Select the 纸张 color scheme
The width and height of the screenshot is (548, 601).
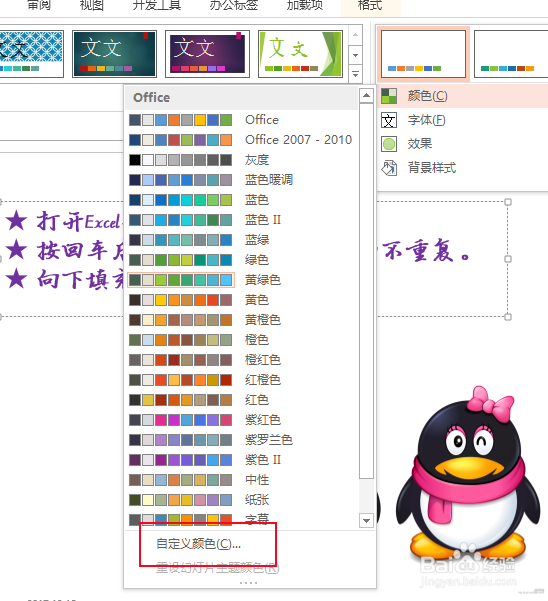click(x=241, y=500)
